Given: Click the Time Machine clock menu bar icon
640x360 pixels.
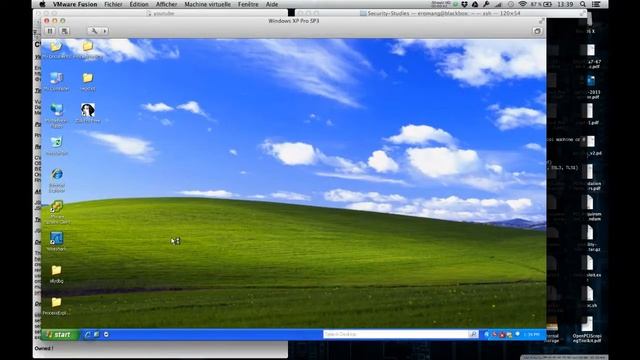Looking at the screenshot, I should pos(511,4).
